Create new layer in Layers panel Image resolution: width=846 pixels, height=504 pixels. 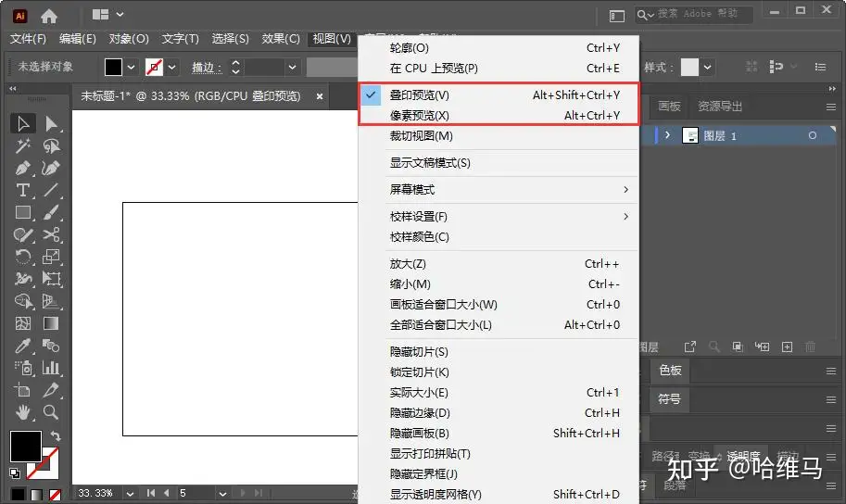pyautogui.click(x=788, y=347)
